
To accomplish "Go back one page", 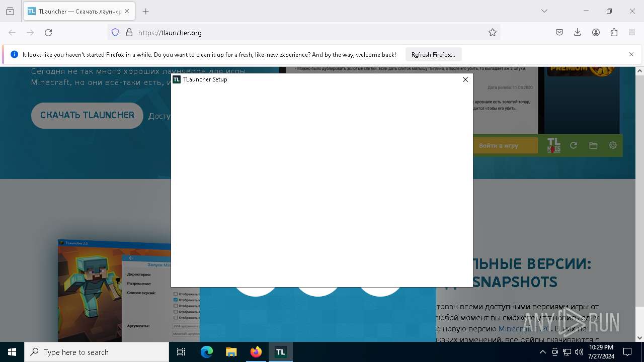I will (12, 33).
